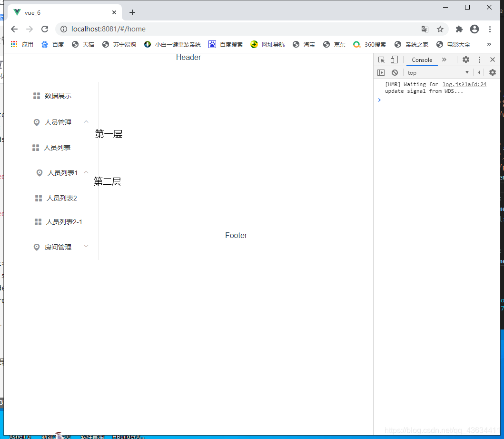504x439 pixels.
Task: Reload the localhost page
Action: point(45,29)
